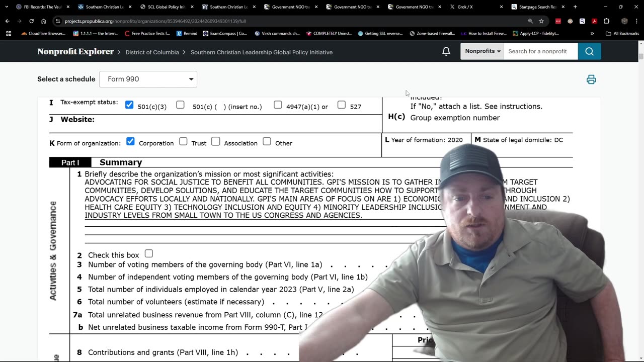Show more bookmarks with double chevron
The height and width of the screenshot is (362, 644).
tap(592, 34)
